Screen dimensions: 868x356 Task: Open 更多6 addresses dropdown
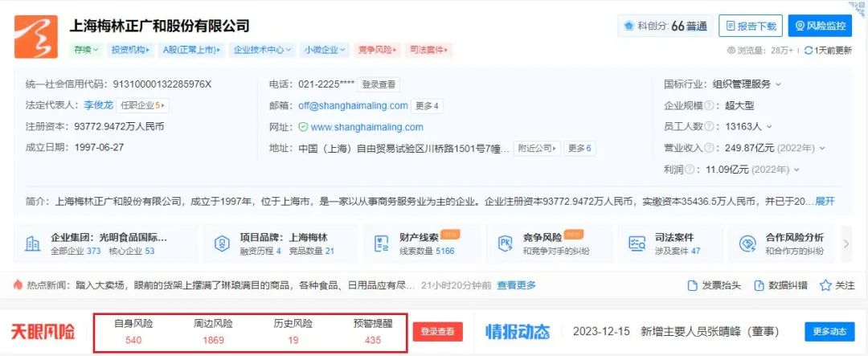[x=579, y=148]
